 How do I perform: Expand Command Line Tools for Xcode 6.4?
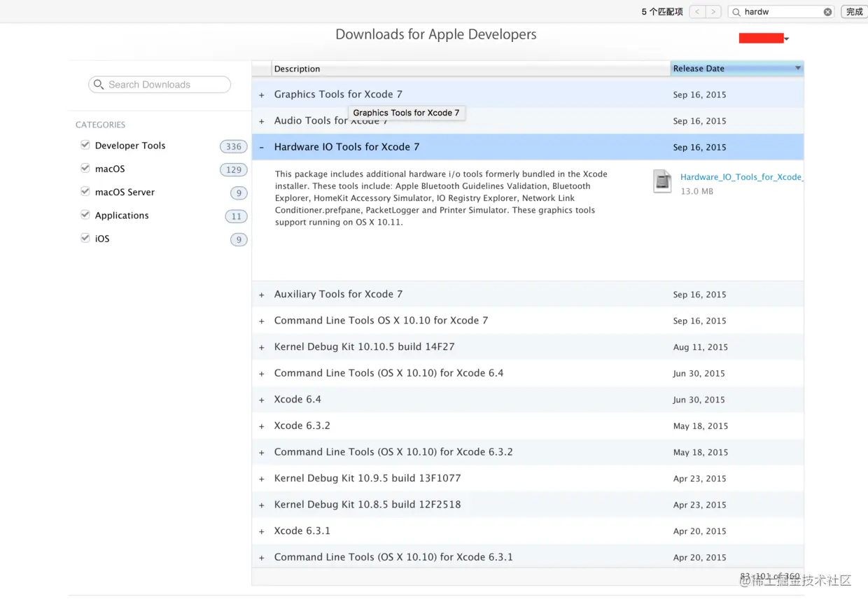click(262, 374)
